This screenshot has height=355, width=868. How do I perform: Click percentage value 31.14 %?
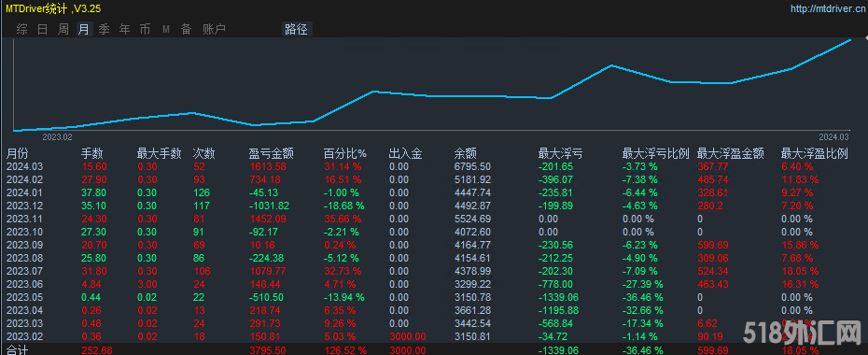[x=343, y=166]
